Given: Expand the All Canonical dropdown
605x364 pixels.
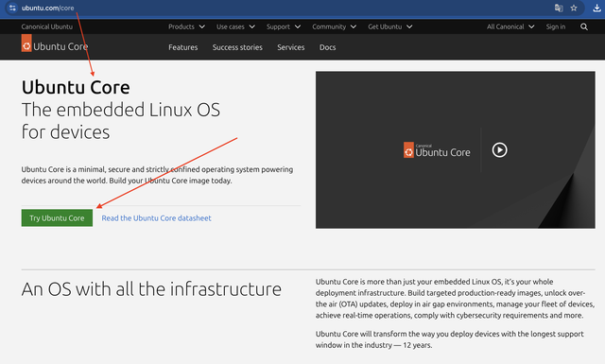Looking at the screenshot, I should coord(510,26).
